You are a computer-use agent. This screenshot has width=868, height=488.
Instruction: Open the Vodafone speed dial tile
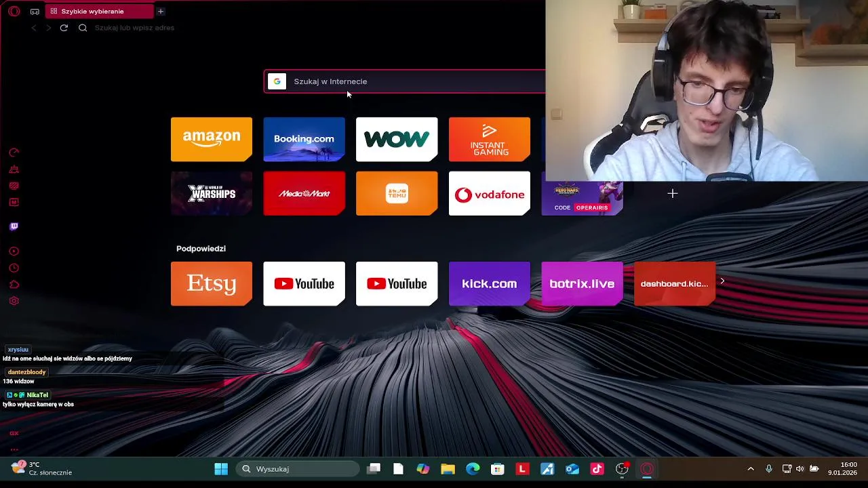490,193
